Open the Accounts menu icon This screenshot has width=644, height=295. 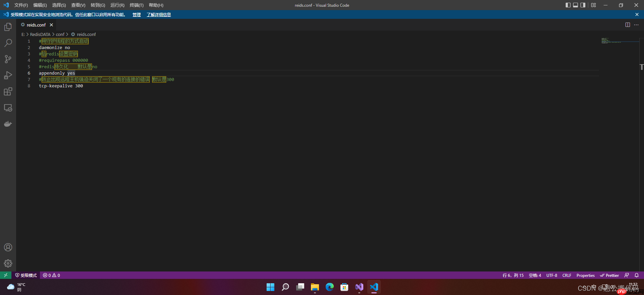coord(8,247)
